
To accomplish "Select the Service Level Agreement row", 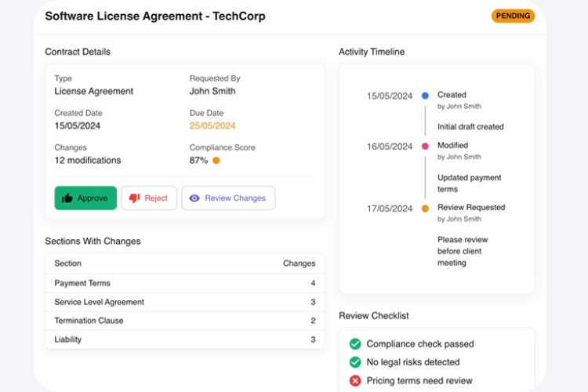I will point(184,302).
